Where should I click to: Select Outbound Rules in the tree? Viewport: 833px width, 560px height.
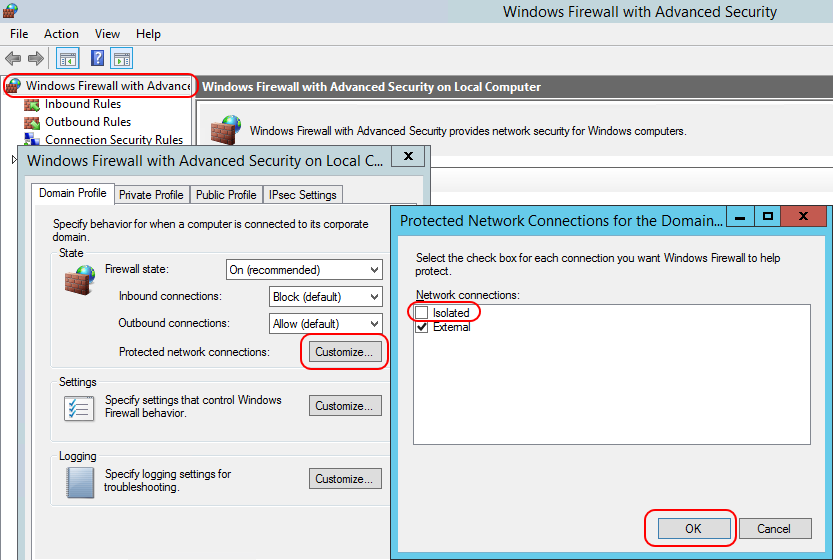(88, 122)
